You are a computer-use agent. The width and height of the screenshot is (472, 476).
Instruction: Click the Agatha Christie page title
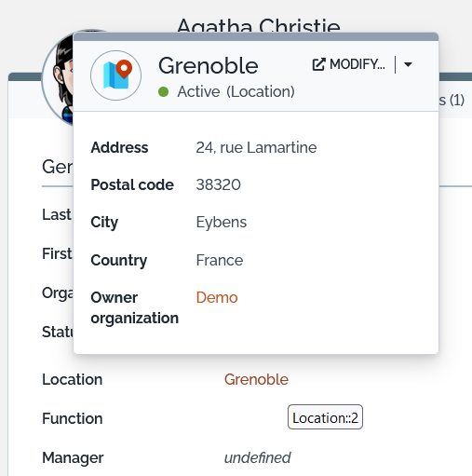[259, 25]
